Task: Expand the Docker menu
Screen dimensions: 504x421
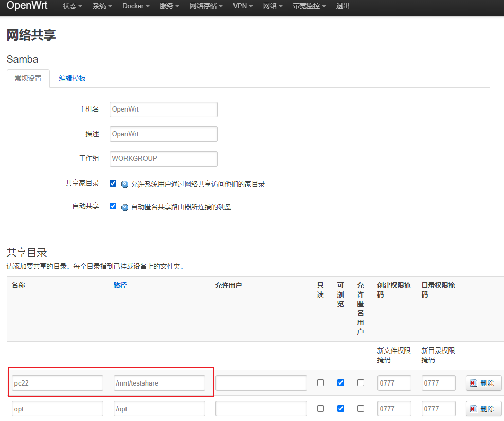Action: [136, 6]
